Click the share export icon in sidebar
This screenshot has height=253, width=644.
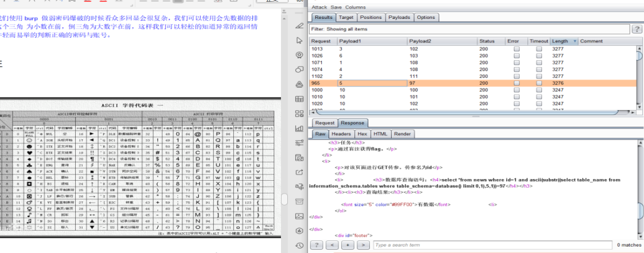299,172
